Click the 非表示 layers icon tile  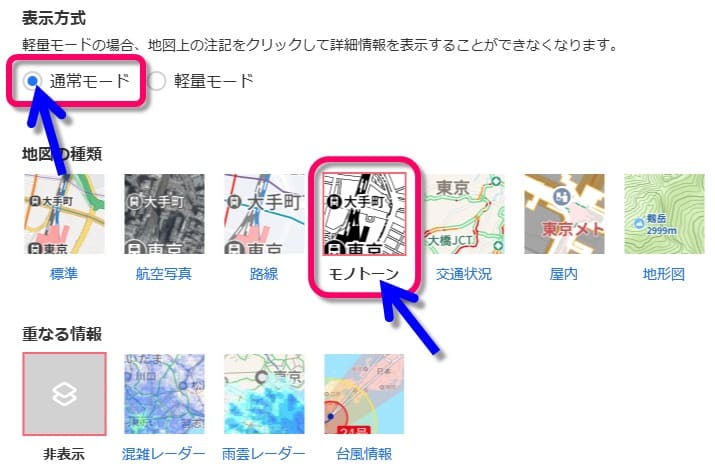64,394
